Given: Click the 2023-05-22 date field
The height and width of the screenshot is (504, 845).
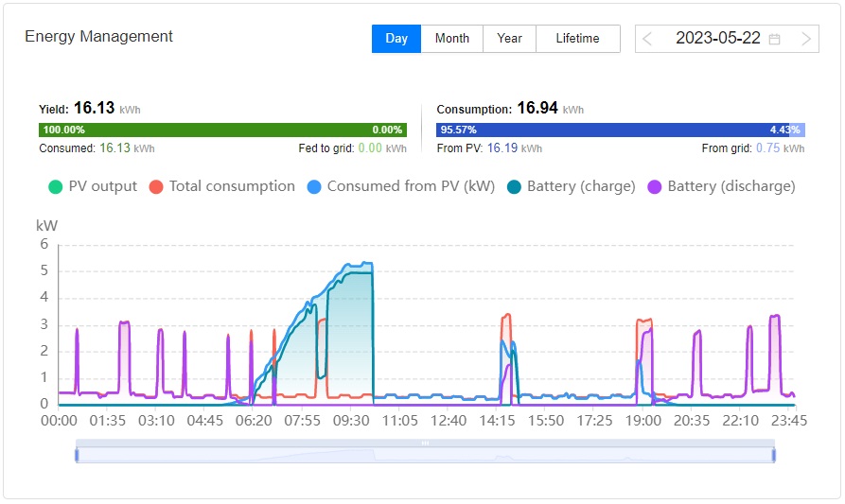Looking at the screenshot, I should click(x=717, y=39).
